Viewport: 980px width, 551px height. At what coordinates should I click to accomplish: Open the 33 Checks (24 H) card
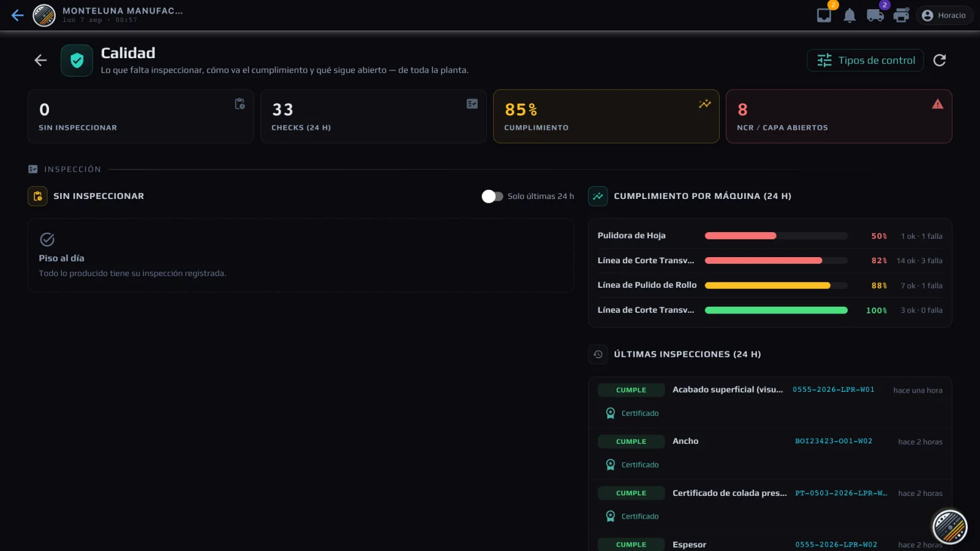[374, 116]
